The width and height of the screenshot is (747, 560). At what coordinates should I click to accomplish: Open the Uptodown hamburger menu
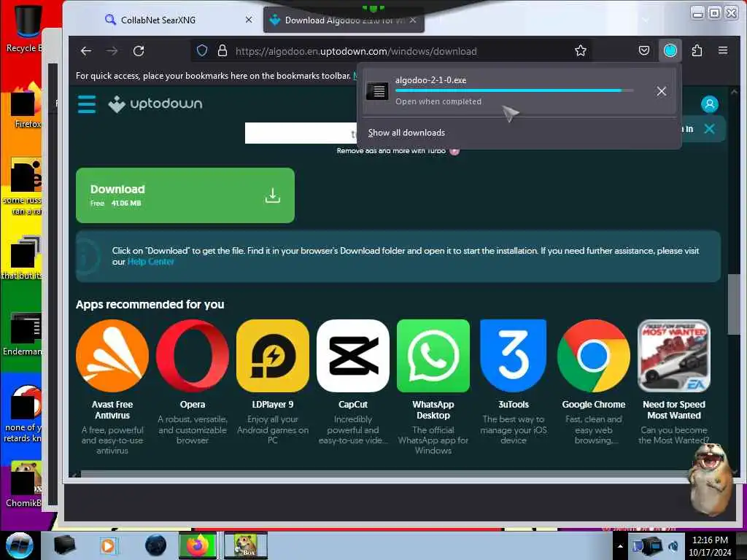point(87,104)
